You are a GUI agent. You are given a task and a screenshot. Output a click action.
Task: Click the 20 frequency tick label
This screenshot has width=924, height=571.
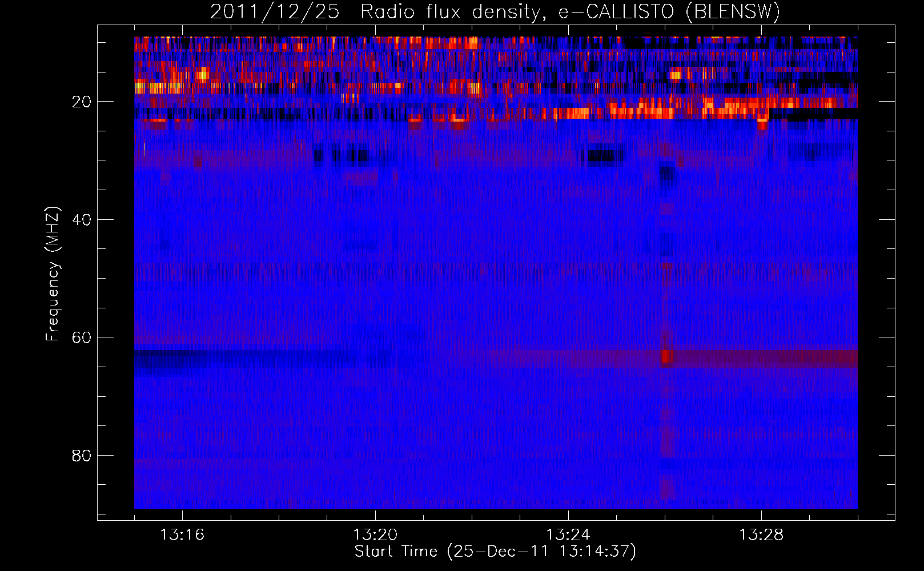[x=82, y=102]
